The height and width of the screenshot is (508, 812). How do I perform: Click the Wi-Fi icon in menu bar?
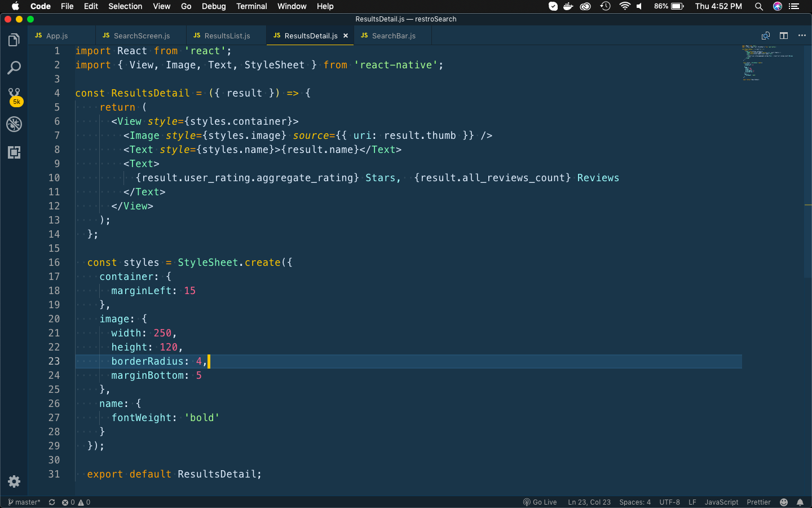[x=624, y=6]
